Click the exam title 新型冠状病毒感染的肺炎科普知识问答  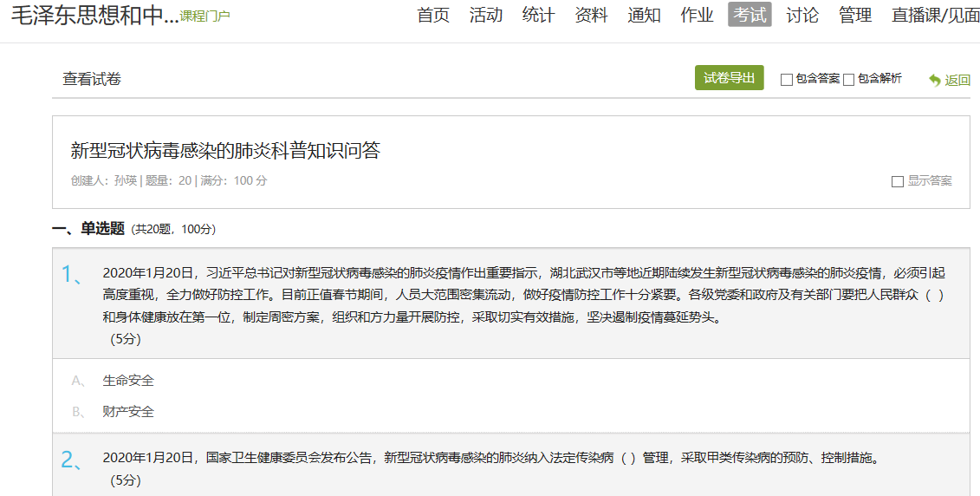click(x=225, y=151)
